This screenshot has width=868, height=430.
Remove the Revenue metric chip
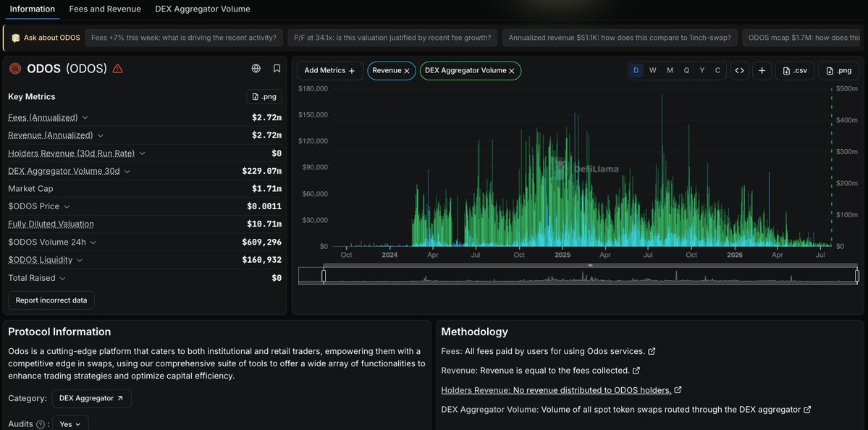pyautogui.click(x=407, y=71)
